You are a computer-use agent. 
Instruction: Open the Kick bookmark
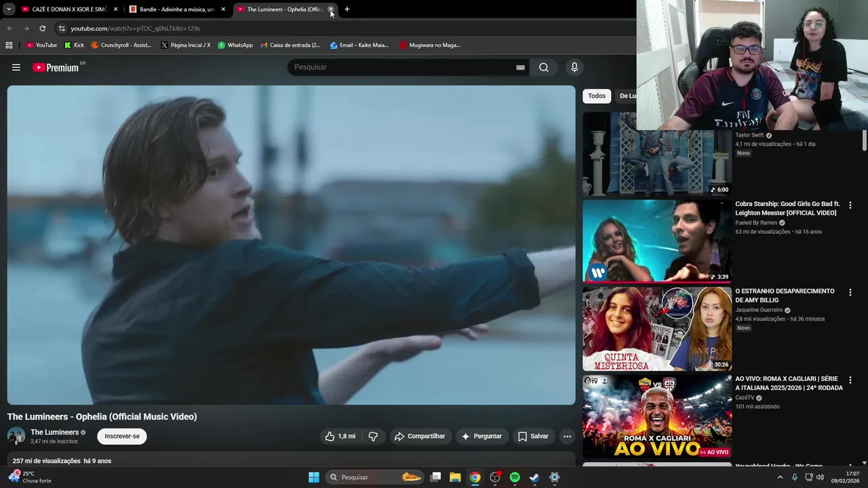pos(74,45)
